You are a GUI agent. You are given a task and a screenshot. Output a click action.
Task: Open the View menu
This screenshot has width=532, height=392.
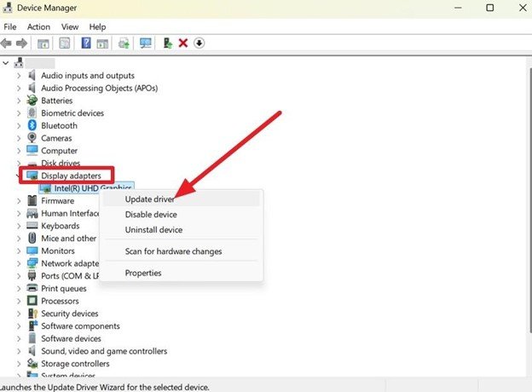point(70,26)
